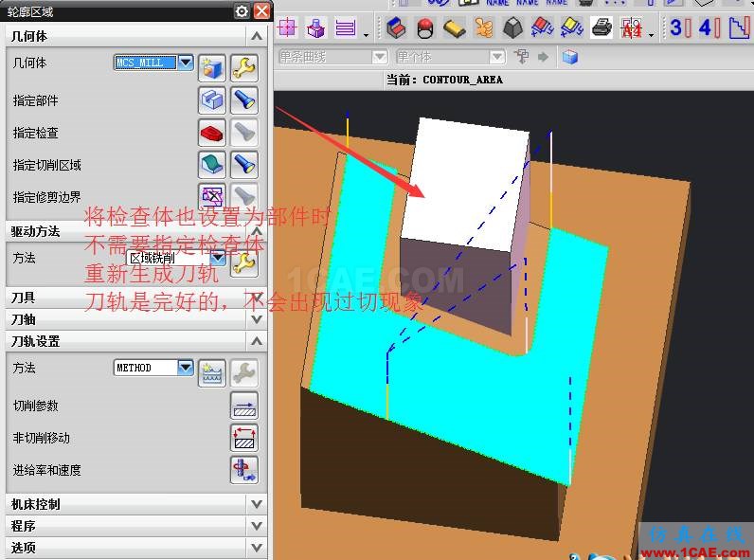Edit geometry with wrench icon beside MCS_MILL
The height and width of the screenshot is (560, 754).
point(244,68)
